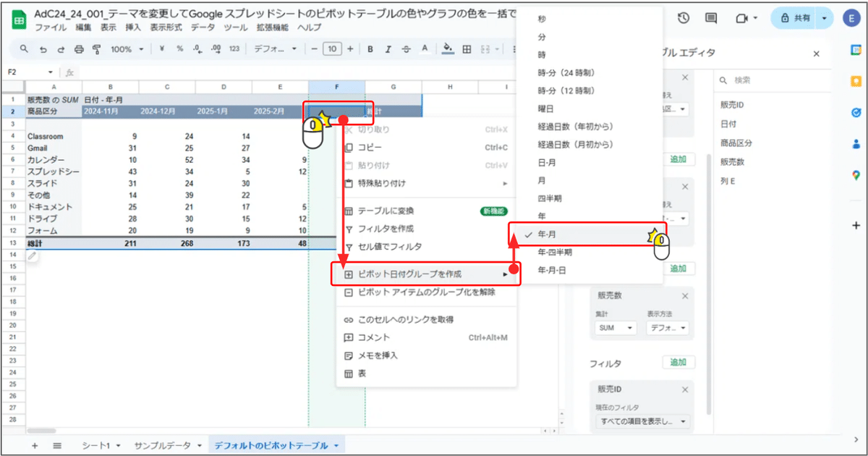Select 販売ID in the field list

coord(732,105)
